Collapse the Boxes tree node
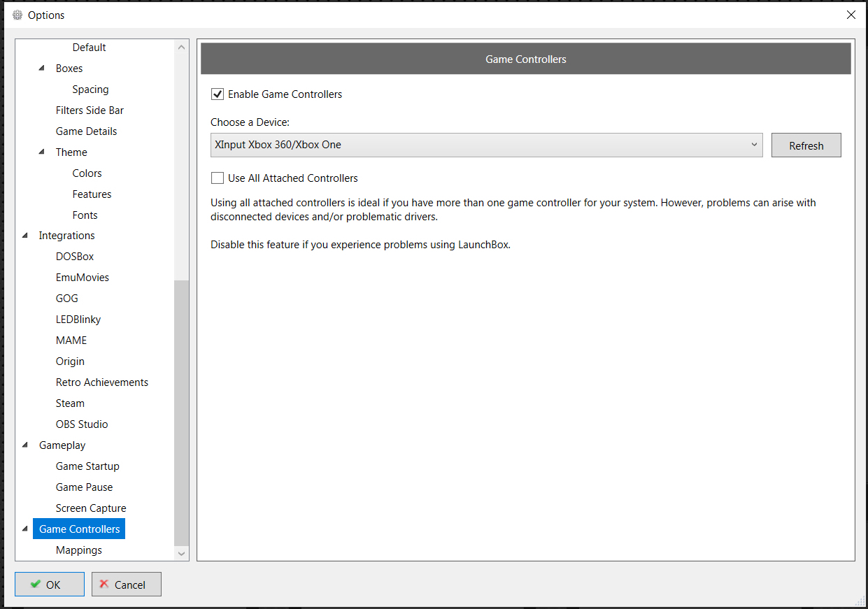Viewport: 868px width, 609px height. coord(43,69)
